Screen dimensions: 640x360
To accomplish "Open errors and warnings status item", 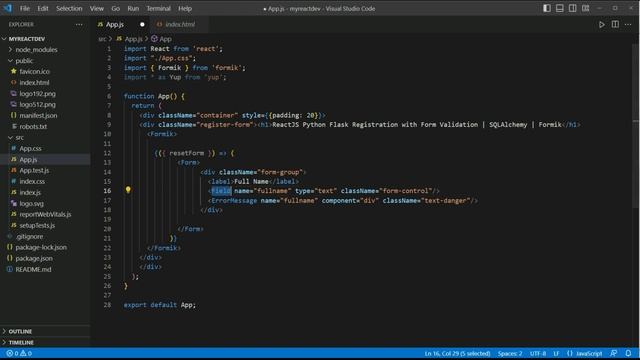I will (x=19, y=353).
